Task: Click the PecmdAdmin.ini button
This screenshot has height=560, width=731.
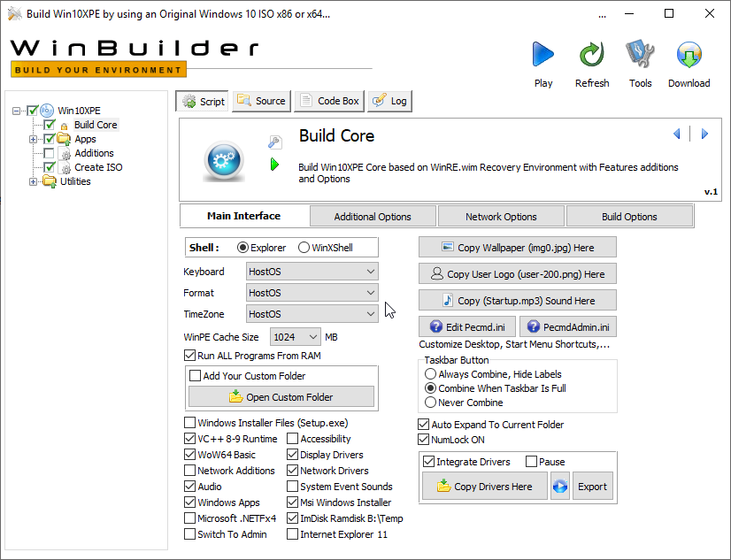Action: point(568,326)
